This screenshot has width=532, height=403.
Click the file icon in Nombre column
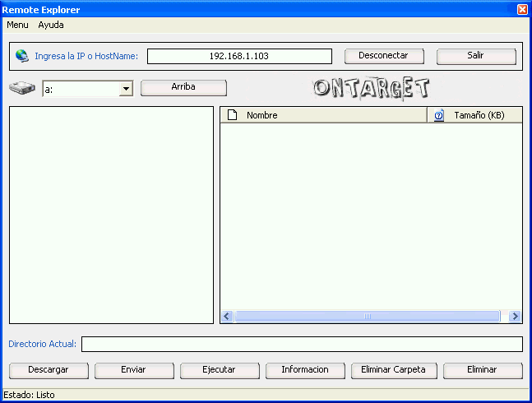tap(232, 115)
